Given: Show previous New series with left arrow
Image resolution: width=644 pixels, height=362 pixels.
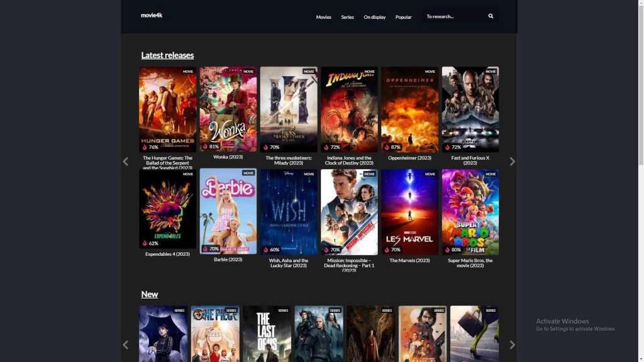Looking at the screenshot, I should tap(126, 345).
